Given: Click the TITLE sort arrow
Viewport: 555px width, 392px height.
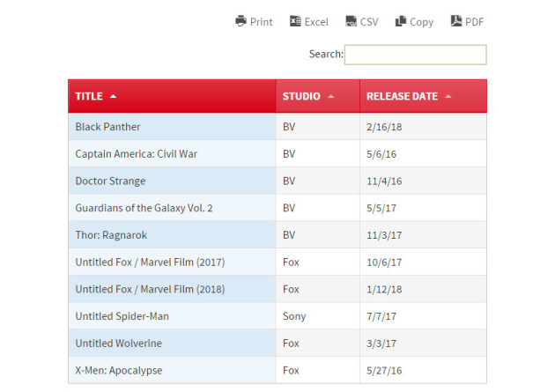Looking at the screenshot, I should click(x=114, y=96).
